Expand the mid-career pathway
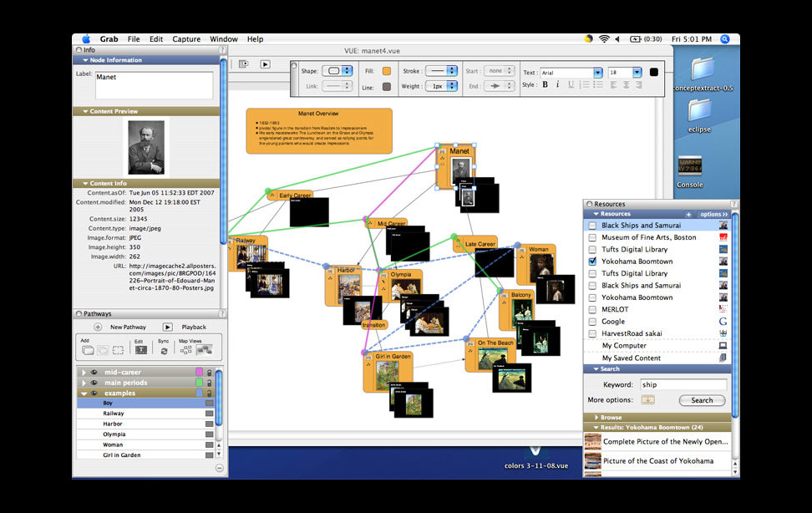Viewport: 812px width, 513px height. pyautogui.click(x=84, y=372)
